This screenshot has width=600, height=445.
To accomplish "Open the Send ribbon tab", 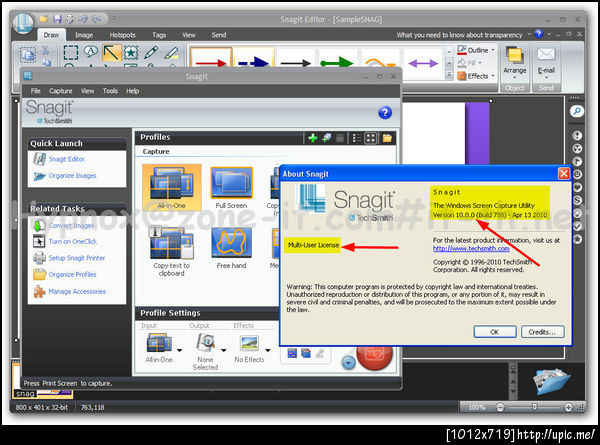I will 219,35.
